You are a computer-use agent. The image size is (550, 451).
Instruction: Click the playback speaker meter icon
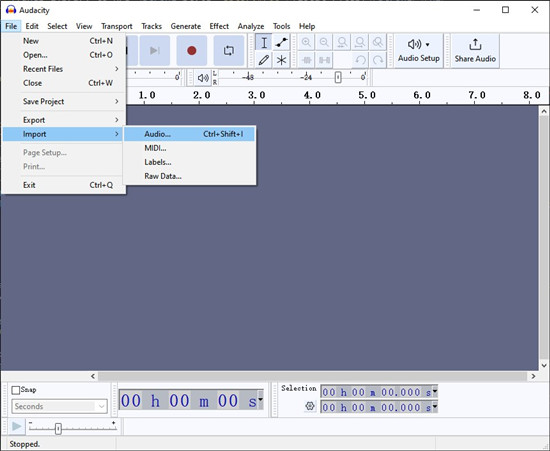coord(203,78)
